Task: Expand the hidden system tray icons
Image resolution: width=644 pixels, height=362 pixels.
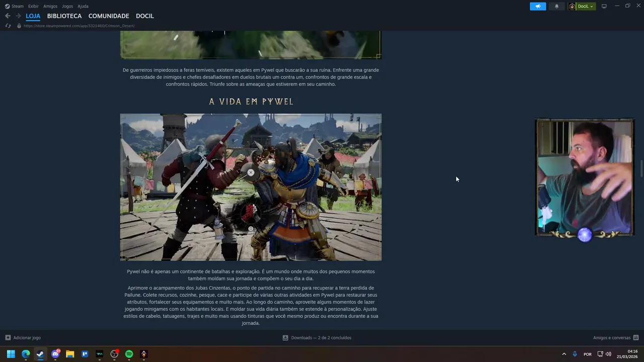Action: [564, 354]
